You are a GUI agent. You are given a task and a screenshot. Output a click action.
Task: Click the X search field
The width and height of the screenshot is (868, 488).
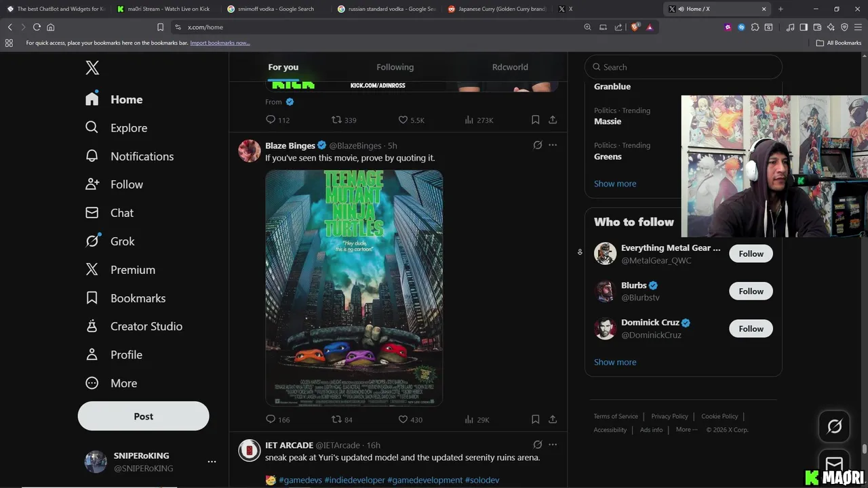[684, 67]
